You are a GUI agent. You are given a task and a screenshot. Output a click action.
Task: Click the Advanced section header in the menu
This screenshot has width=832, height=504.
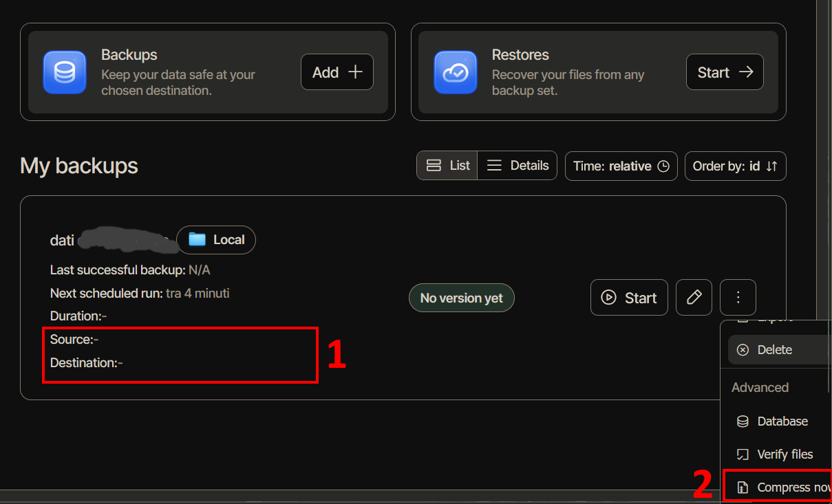(x=760, y=388)
